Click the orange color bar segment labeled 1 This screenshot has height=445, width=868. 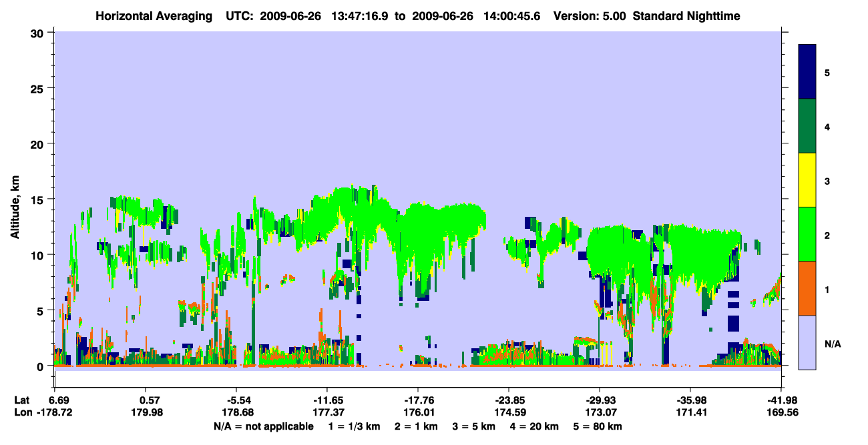coord(807,288)
